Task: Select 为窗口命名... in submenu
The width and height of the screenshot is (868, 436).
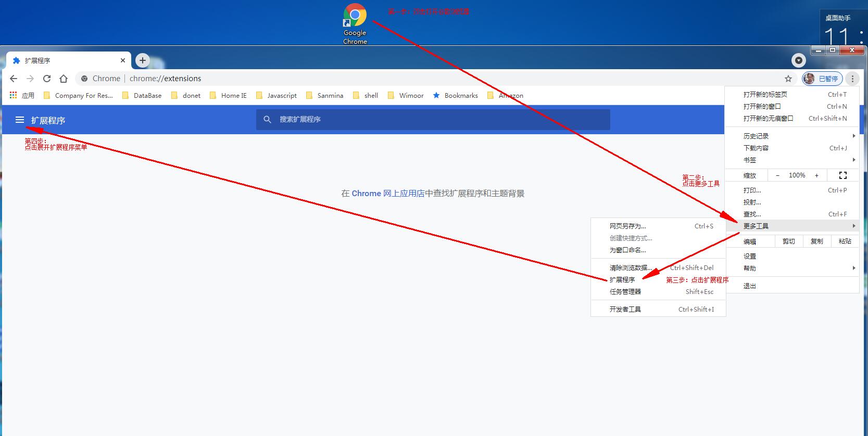Action: click(x=658, y=250)
